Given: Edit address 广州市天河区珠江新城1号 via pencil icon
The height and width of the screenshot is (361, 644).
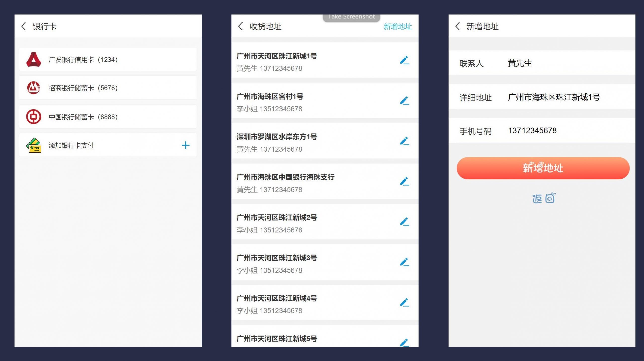Looking at the screenshot, I should 405,60.
